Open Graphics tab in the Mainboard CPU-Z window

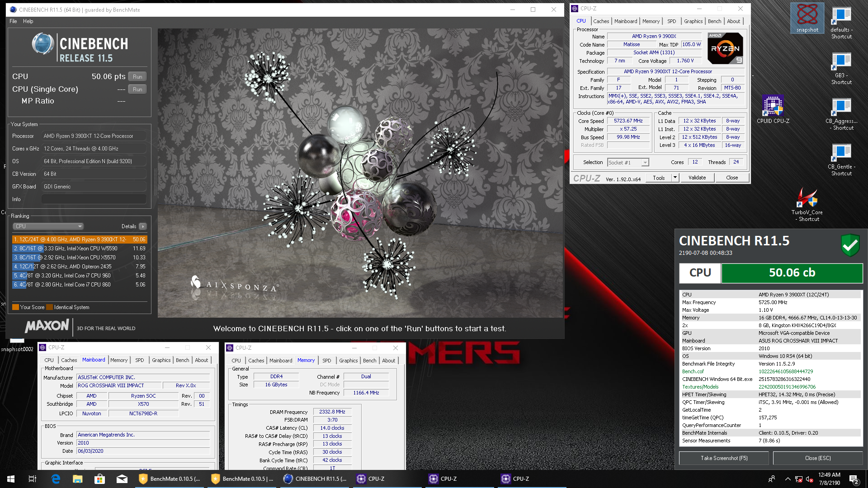(x=161, y=360)
